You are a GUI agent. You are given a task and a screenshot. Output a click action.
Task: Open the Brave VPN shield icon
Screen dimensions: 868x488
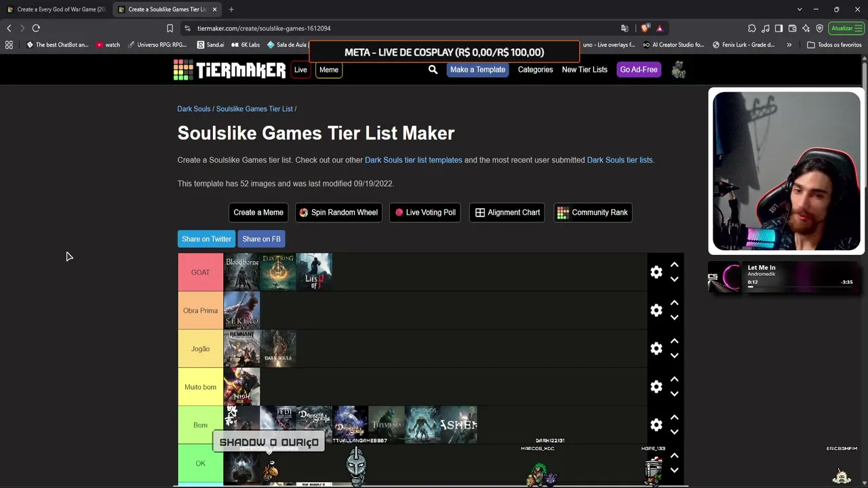[x=819, y=28]
